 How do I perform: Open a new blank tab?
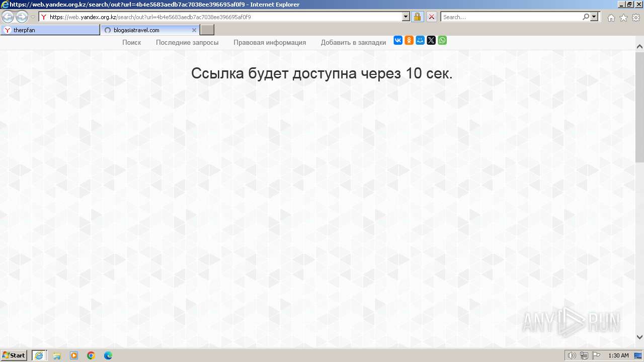pyautogui.click(x=207, y=30)
